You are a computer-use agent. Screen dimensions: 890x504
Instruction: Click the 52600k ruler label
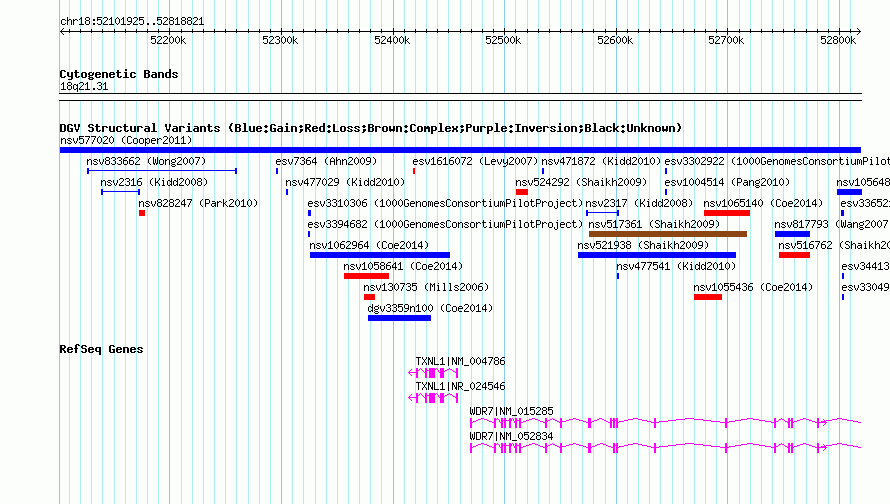point(615,40)
